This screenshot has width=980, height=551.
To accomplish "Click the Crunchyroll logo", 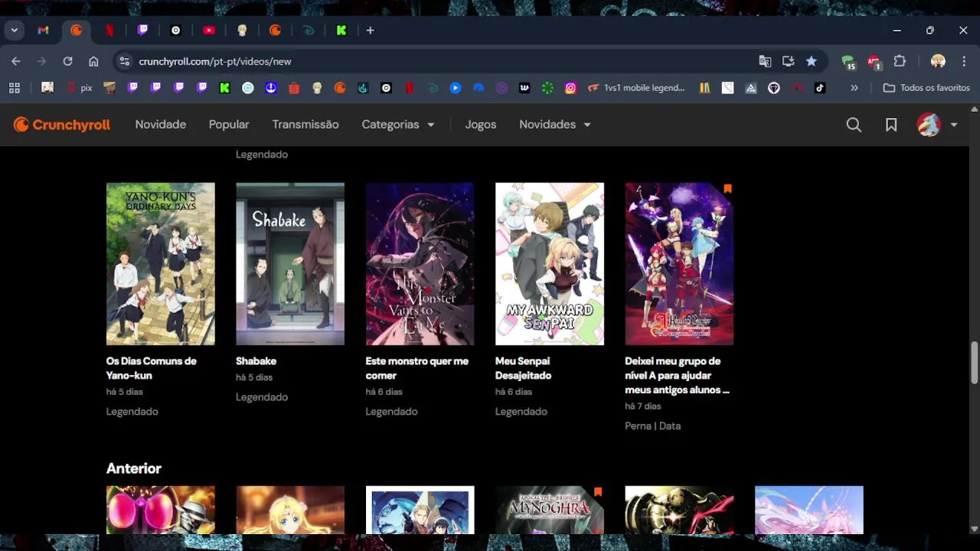I will point(62,125).
